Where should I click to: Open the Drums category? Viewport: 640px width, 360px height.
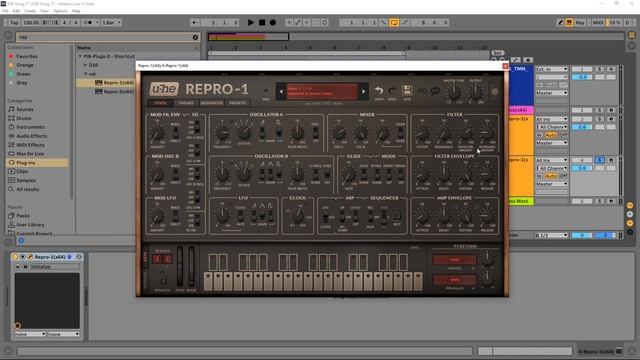pyautogui.click(x=24, y=118)
